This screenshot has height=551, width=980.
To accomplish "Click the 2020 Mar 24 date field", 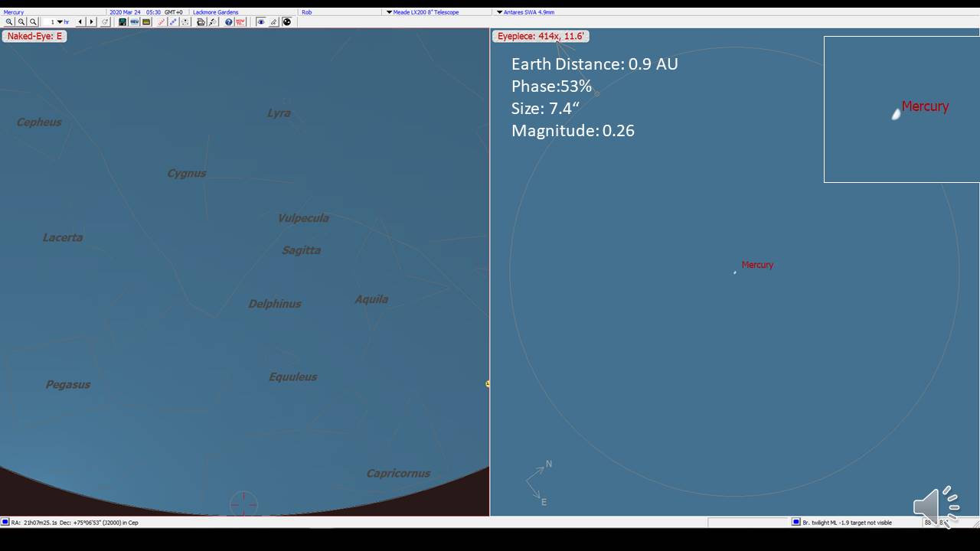I will coord(125,12).
